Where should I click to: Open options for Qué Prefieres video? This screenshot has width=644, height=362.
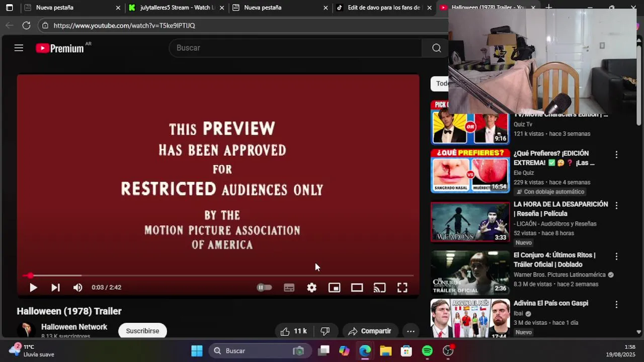616,155
